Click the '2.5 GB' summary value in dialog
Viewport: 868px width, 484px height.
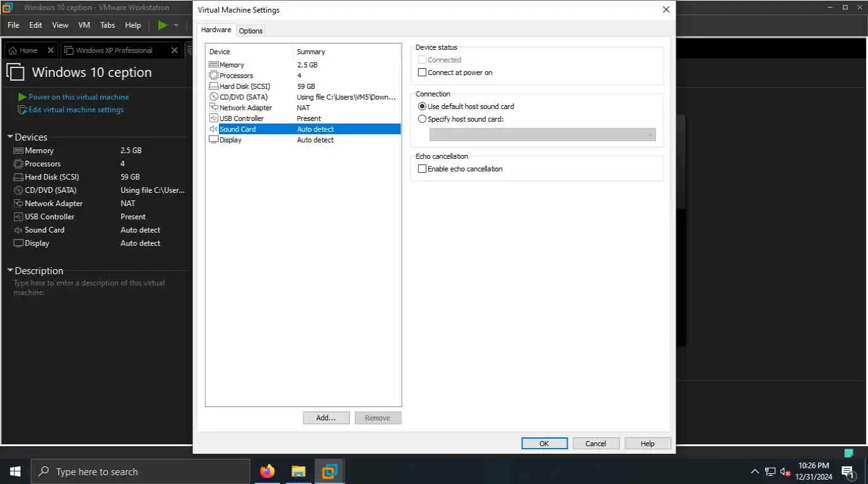(307, 65)
